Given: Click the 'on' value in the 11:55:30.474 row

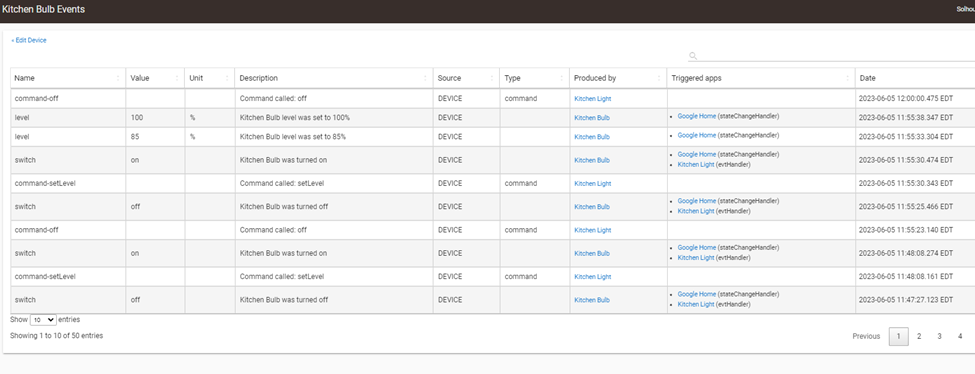Looking at the screenshot, I should 134,160.
